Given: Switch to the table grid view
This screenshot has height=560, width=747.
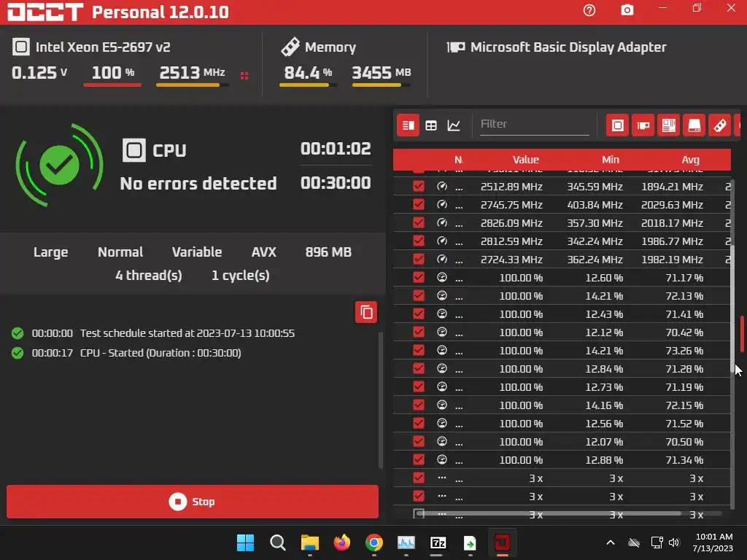Looking at the screenshot, I should click(431, 125).
